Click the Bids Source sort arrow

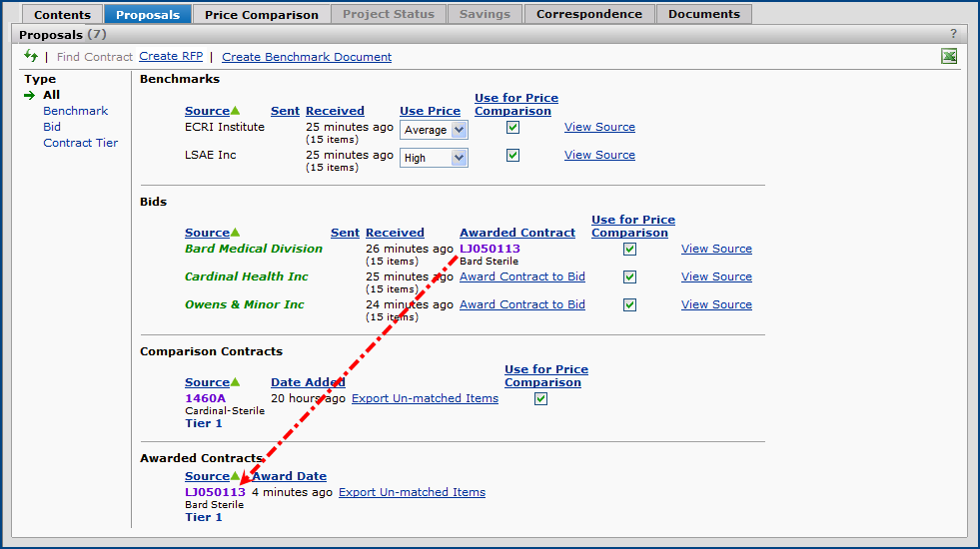pyautogui.click(x=236, y=233)
